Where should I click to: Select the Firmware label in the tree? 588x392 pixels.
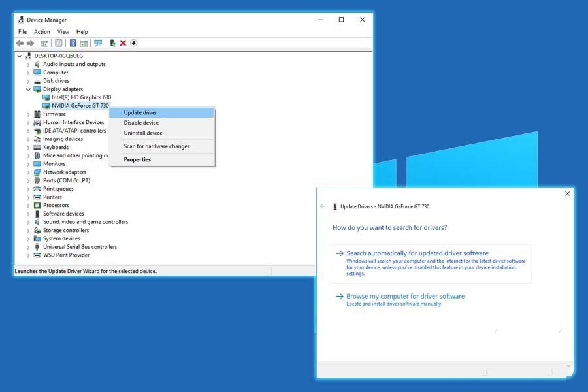(54, 114)
